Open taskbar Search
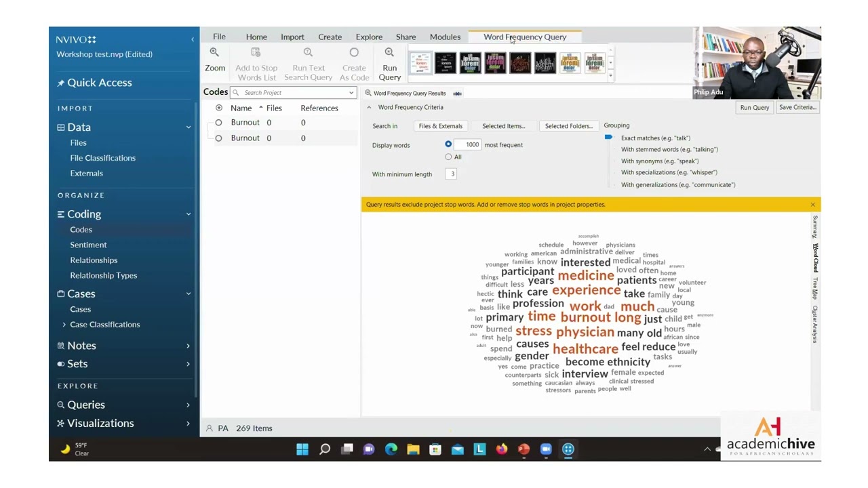This screenshot has width=868, height=488. pyautogui.click(x=325, y=449)
